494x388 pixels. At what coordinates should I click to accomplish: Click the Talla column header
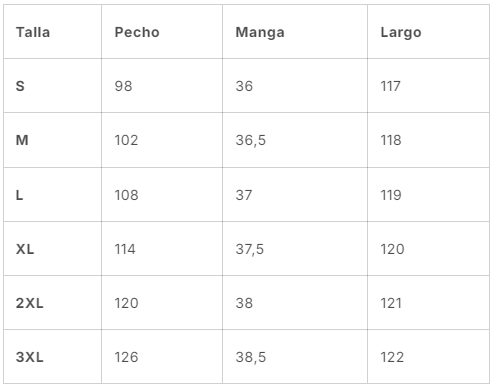(33, 32)
